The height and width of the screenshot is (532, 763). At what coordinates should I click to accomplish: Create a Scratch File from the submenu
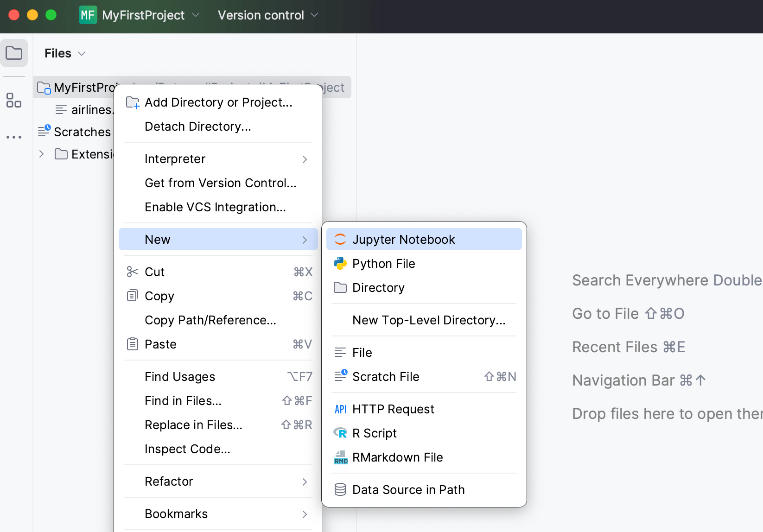point(386,376)
